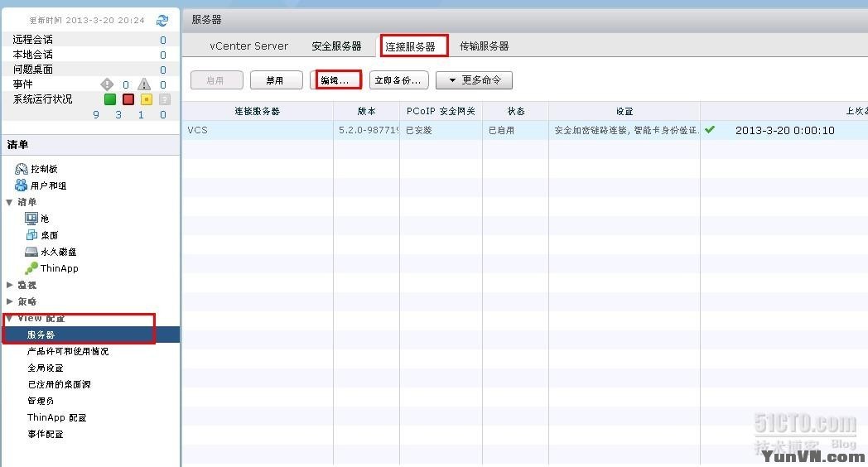Click the 问题桌面 count value

[162, 70]
